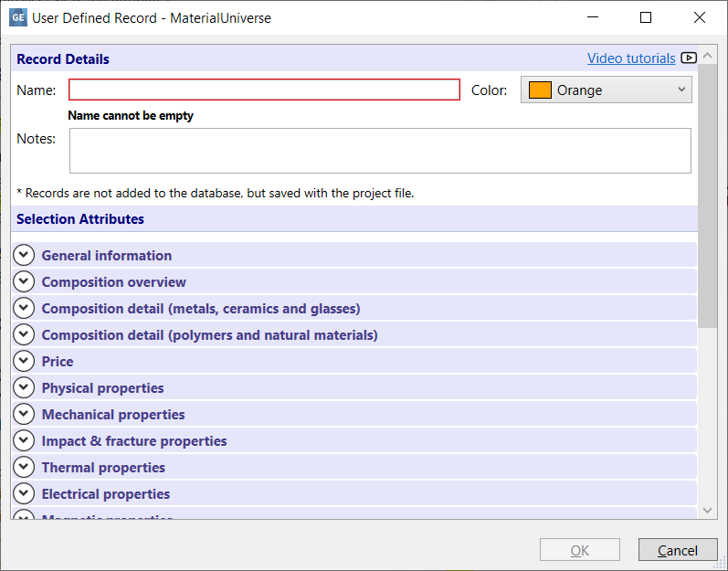Open the Video tutorials link
This screenshot has width=728, height=571.
pos(631,58)
